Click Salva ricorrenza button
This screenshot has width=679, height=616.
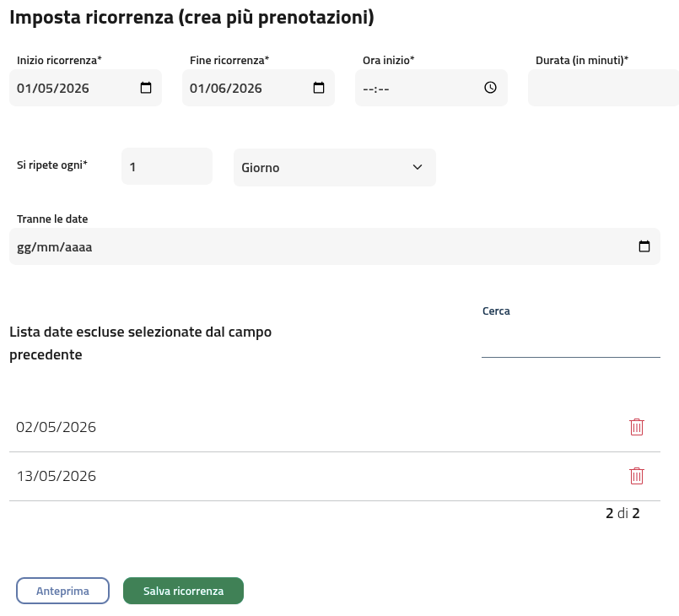(184, 591)
